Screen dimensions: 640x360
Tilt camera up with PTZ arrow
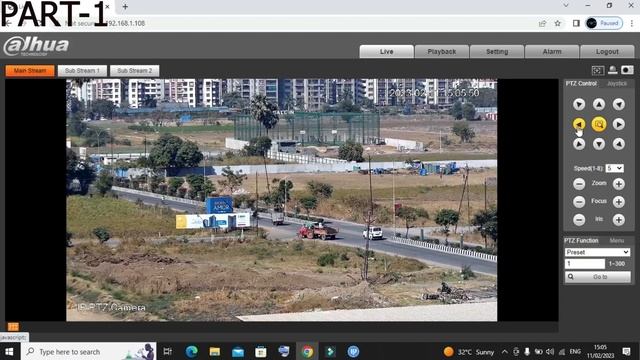(599, 104)
